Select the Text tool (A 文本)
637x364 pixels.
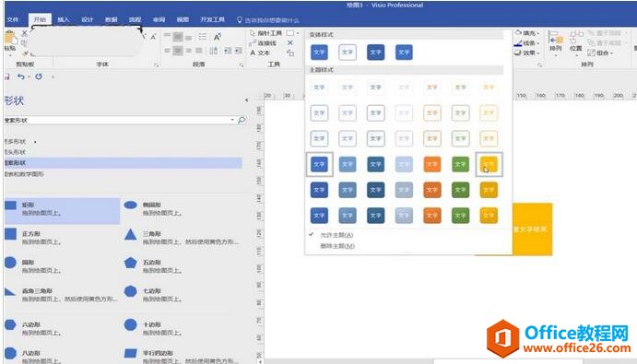260,53
